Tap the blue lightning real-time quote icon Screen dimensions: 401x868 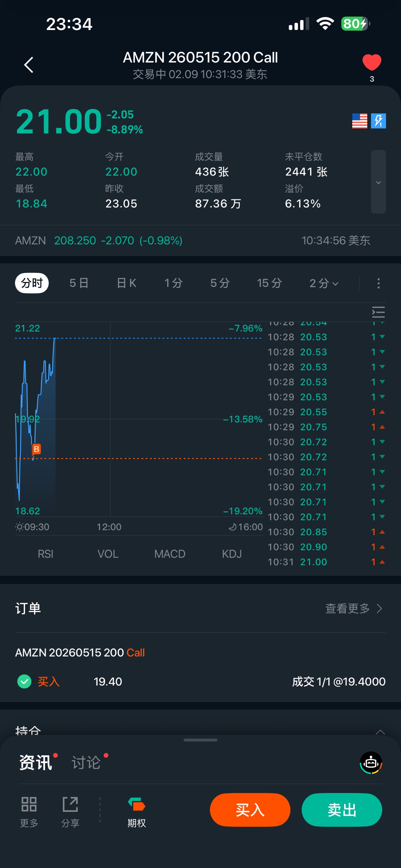click(378, 121)
